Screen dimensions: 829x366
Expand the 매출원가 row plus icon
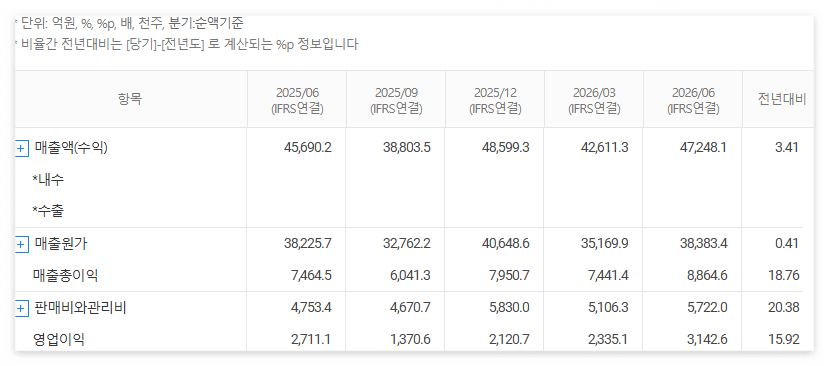[21, 244]
